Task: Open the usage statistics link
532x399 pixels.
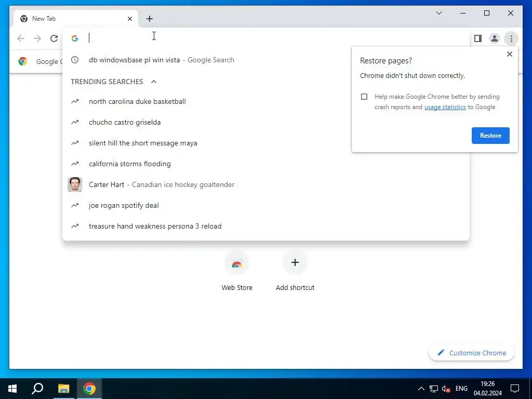Action: (x=445, y=107)
